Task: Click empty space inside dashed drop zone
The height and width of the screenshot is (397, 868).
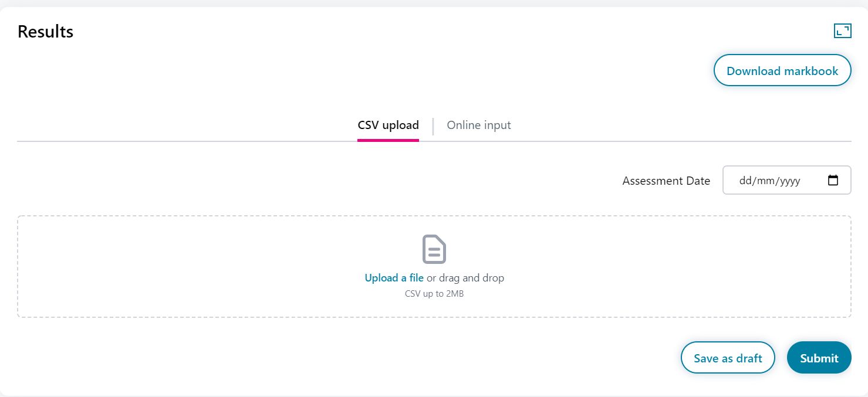Action: (176, 267)
